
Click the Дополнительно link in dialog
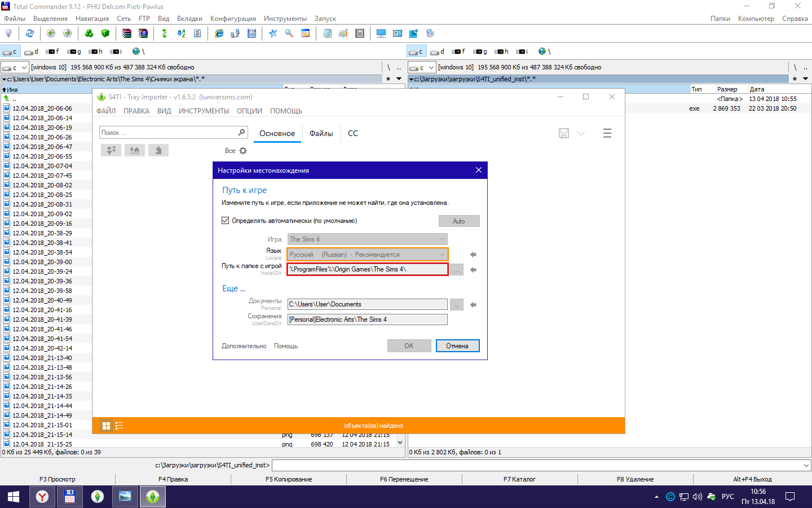[244, 346]
